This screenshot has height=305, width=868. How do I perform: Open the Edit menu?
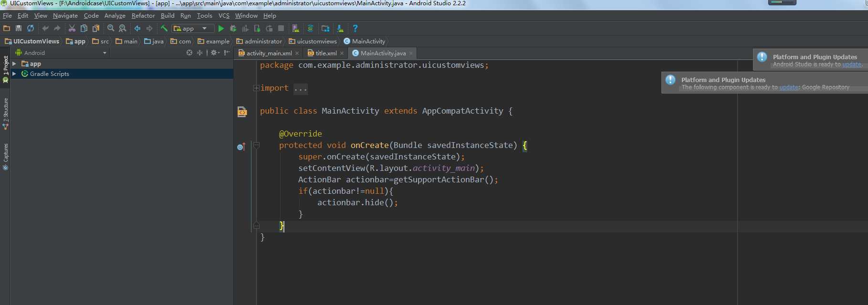(x=23, y=16)
